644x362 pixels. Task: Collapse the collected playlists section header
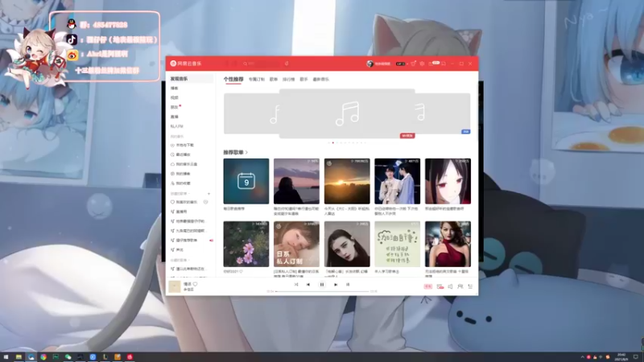point(180,260)
